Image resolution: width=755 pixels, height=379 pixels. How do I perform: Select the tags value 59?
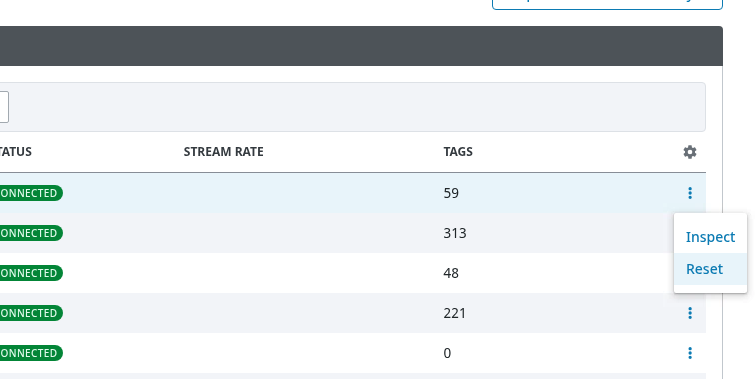tap(451, 193)
